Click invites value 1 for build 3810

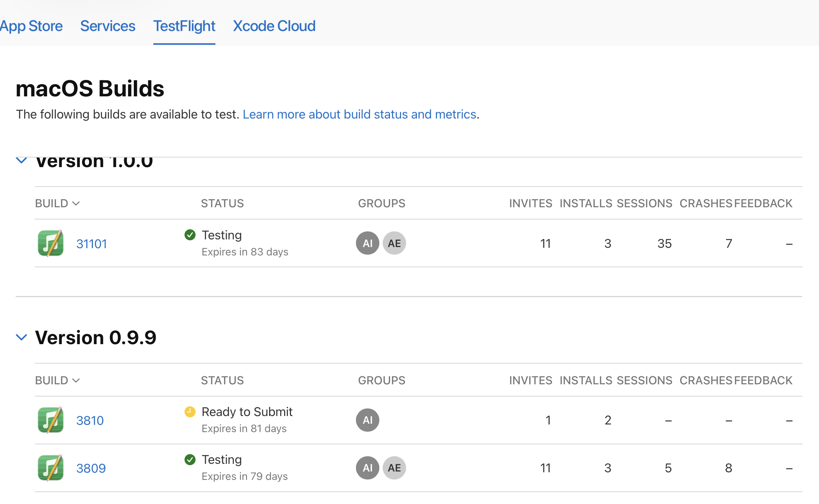click(x=548, y=420)
